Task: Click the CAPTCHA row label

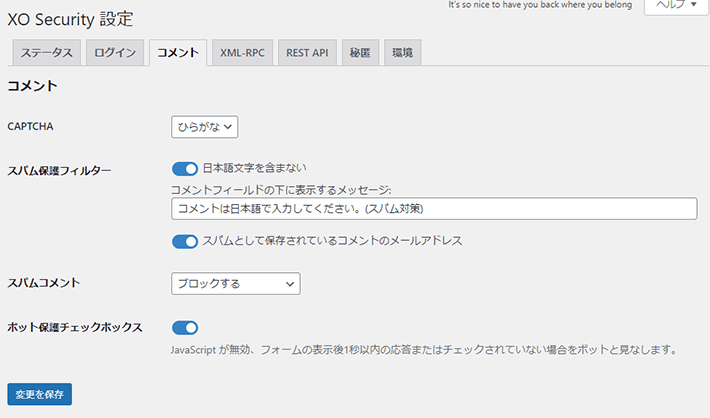Action: [x=30, y=126]
